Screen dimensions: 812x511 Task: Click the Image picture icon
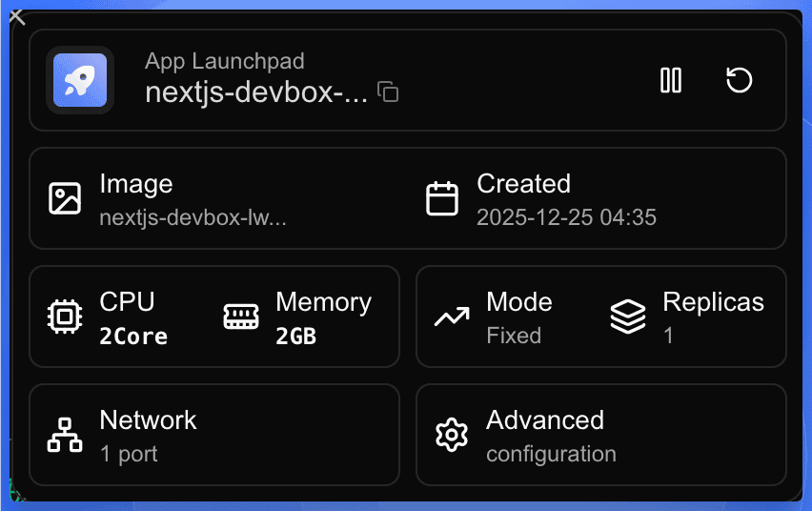click(x=65, y=198)
